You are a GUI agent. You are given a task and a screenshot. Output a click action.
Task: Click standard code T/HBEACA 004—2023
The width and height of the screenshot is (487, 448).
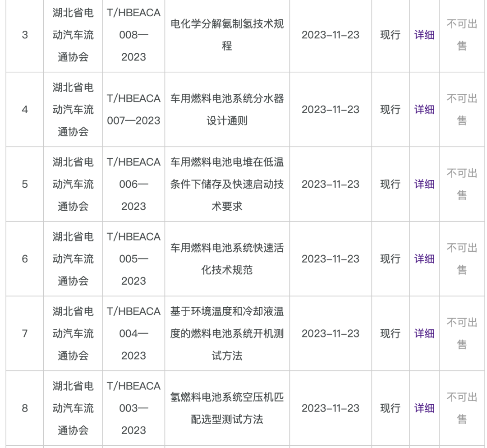click(133, 334)
